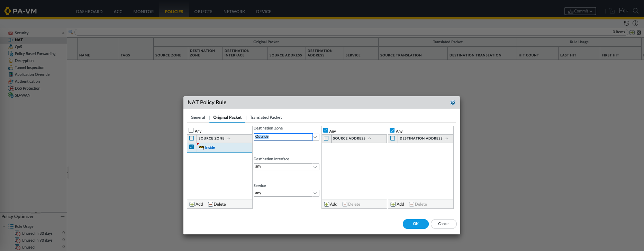Image resolution: width=644 pixels, height=251 pixels.
Task: Expand the Destination Interface dropdown
Action: [x=315, y=167]
